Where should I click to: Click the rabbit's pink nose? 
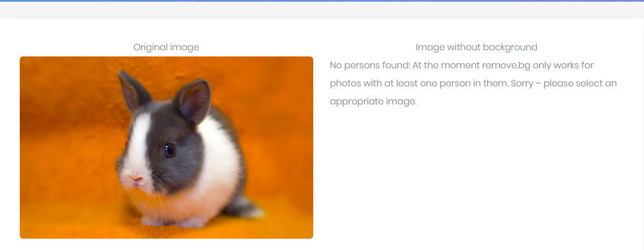coord(137,178)
